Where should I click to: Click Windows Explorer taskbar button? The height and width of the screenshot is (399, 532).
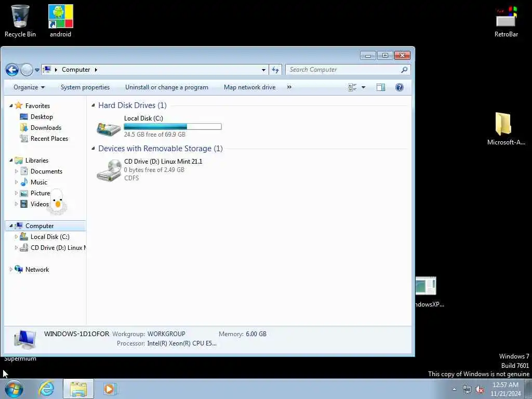pos(78,389)
